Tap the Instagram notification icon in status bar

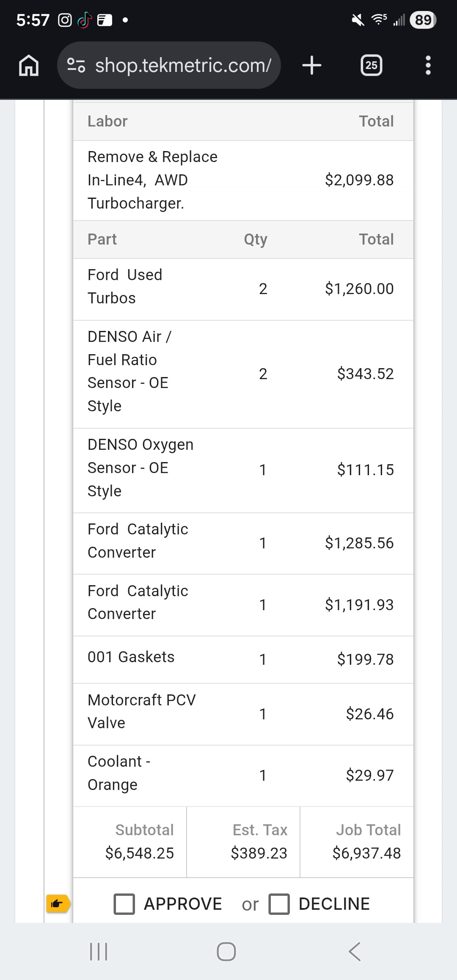pos(65,20)
